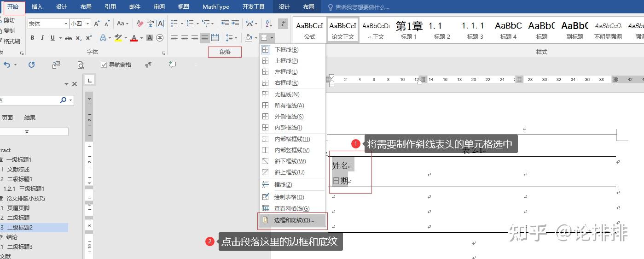Click the red font color swatch
The height and width of the screenshot is (259, 644).
click(x=134, y=38)
